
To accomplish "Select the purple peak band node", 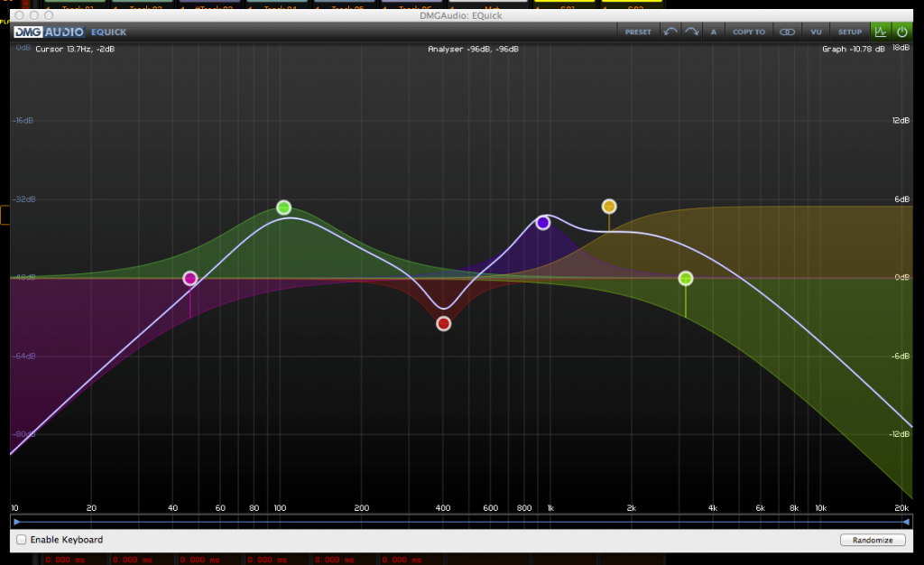I will pyautogui.click(x=543, y=222).
